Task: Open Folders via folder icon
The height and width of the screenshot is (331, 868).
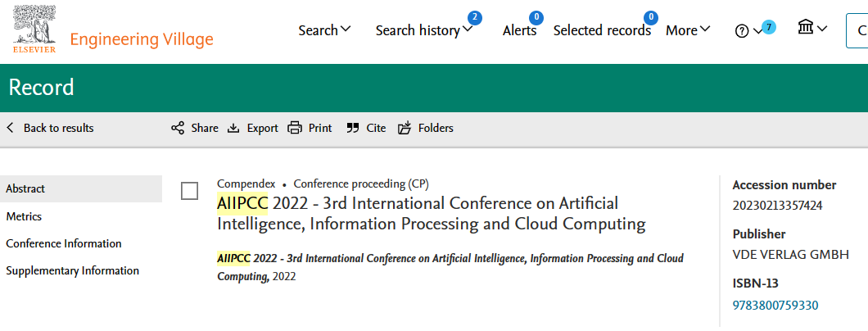Action: (405, 128)
